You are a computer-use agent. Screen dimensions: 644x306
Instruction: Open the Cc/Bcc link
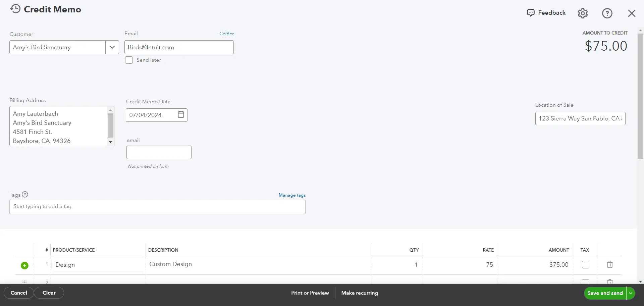pos(226,34)
